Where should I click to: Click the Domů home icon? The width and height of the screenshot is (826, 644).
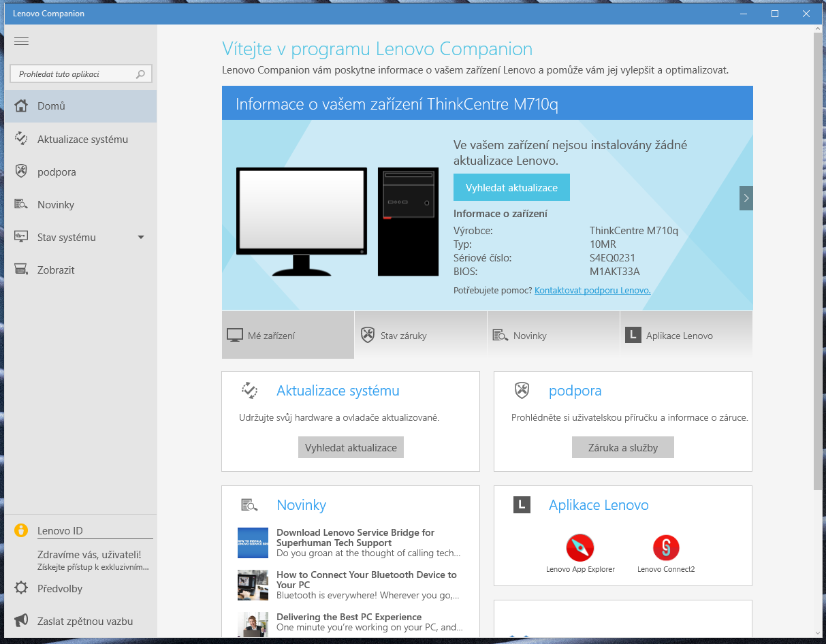pyautogui.click(x=21, y=106)
